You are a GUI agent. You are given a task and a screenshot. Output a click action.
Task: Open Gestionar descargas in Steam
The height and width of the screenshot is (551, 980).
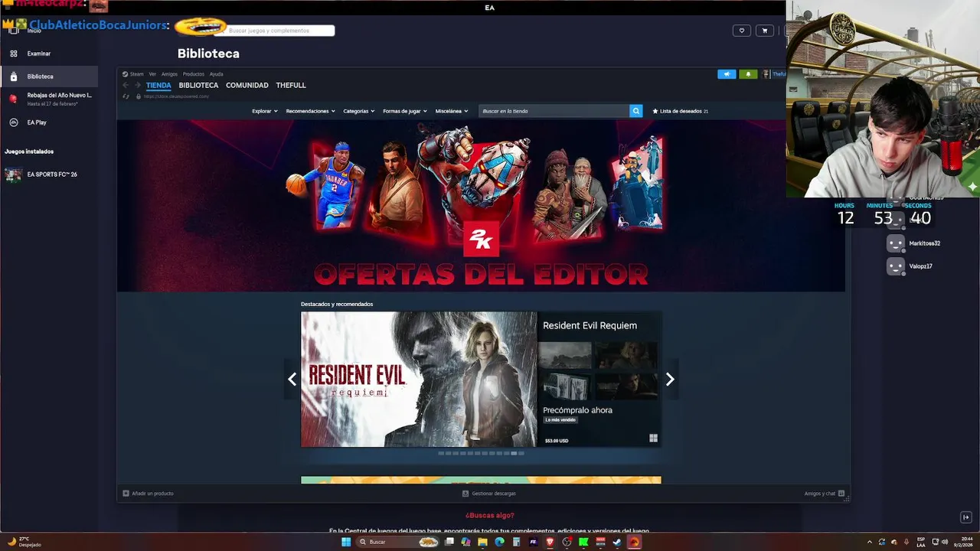tap(489, 494)
